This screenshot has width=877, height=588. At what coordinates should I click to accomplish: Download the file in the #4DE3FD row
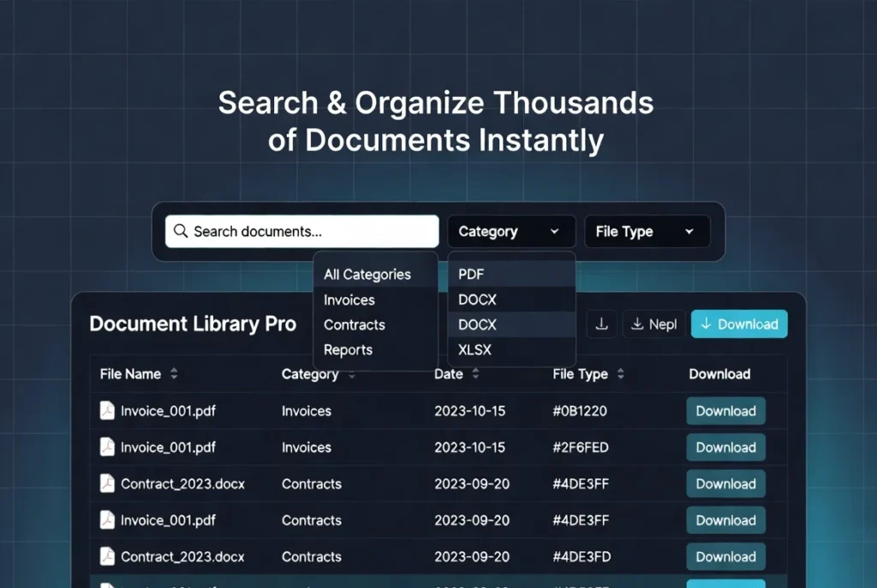pos(725,557)
